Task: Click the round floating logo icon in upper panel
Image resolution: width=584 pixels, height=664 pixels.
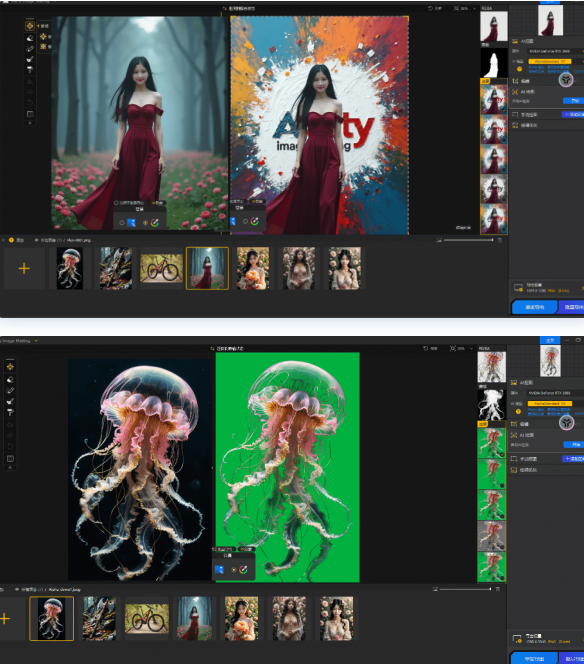Action: pyautogui.click(x=566, y=80)
